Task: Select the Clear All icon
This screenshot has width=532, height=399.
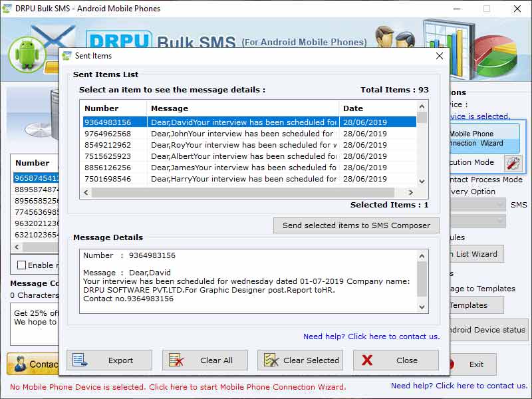Action: (177, 359)
